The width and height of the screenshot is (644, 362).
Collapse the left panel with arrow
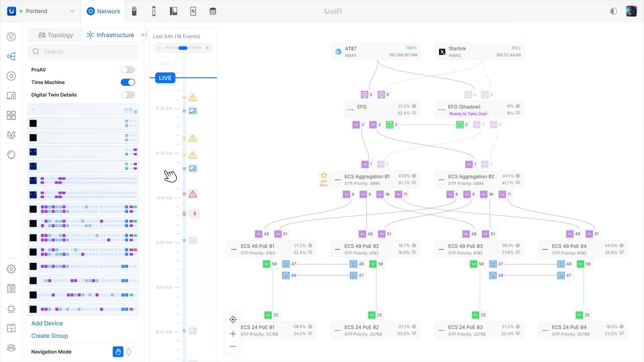(144, 35)
